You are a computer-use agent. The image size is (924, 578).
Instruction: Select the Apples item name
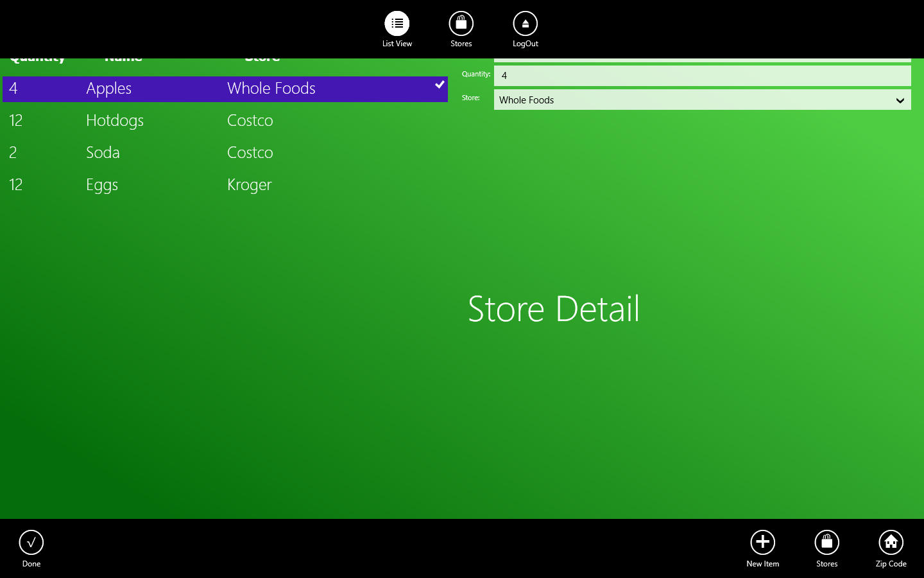click(109, 89)
